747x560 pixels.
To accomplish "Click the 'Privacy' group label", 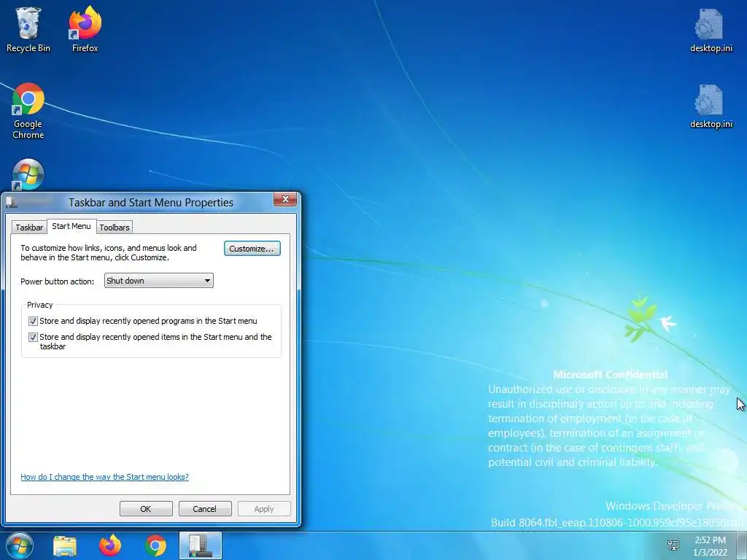I will point(39,305).
